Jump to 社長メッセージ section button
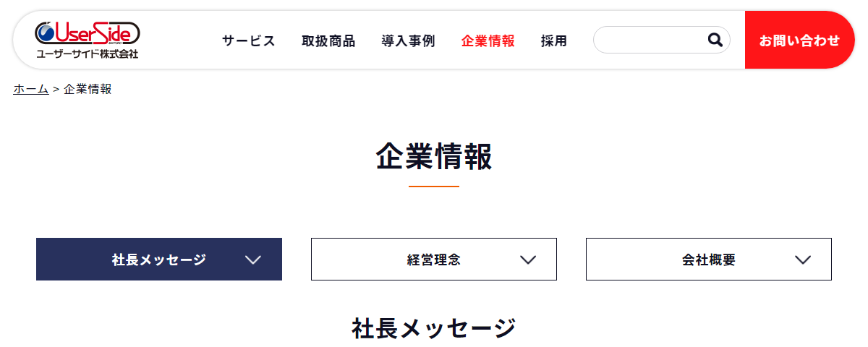The width and height of the screenshot is (868, 347). [159, 259]
